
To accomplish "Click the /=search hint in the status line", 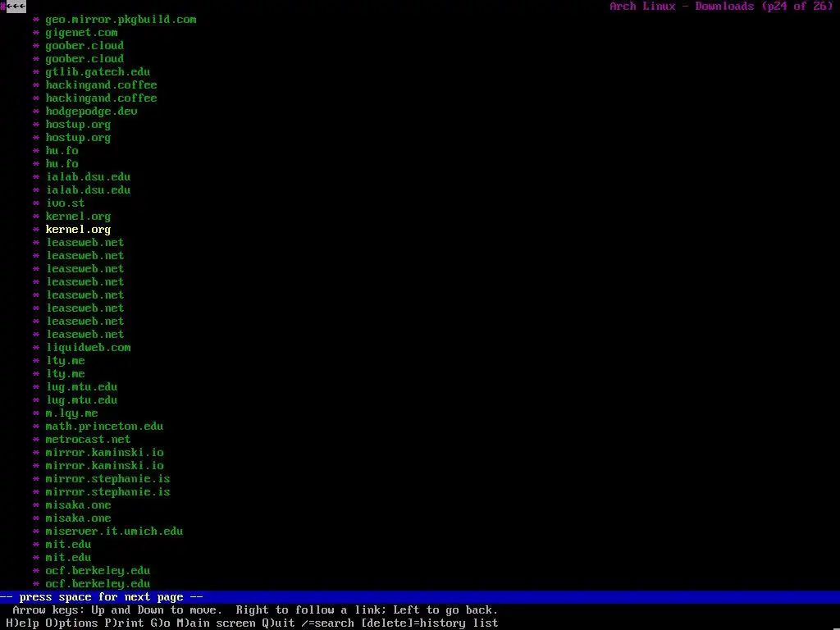I will coord(327,623).
